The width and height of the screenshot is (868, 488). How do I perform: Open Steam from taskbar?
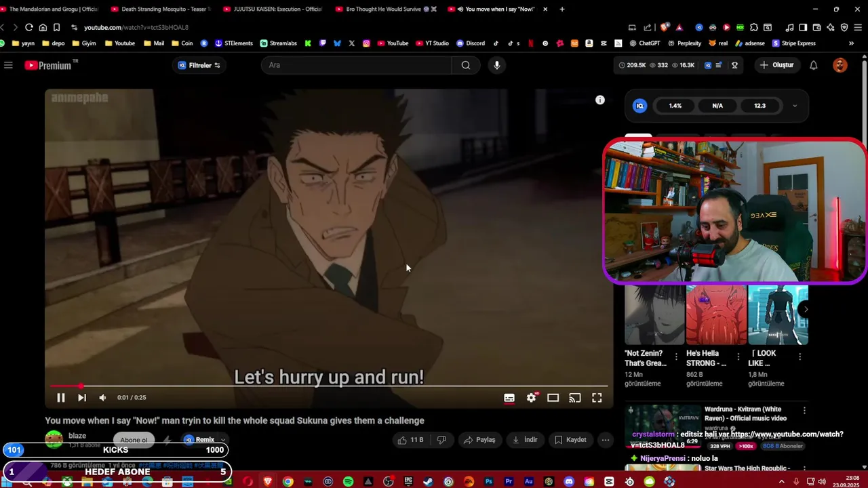pos(429,482)
